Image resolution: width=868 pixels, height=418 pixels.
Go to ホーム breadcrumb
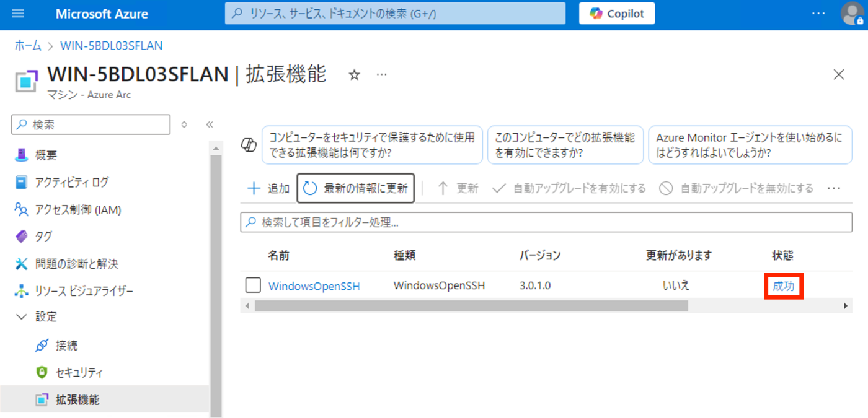(x=28, y=46)
